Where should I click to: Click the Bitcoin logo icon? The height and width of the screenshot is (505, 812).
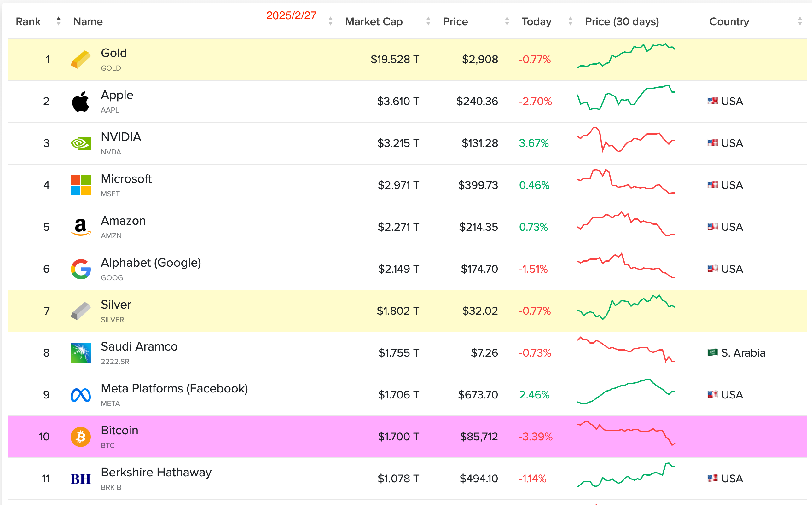[x=80, y=437]
